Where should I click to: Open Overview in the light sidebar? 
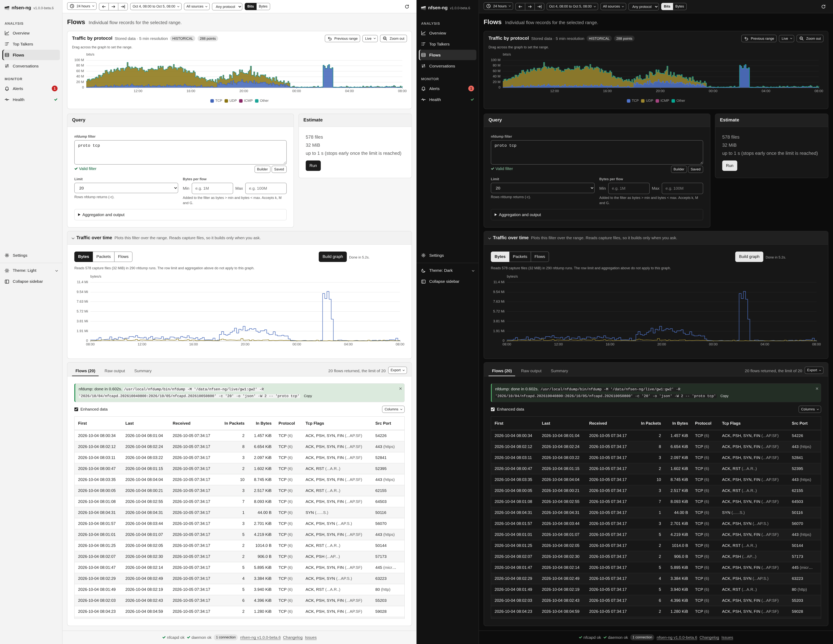[31, 33]
